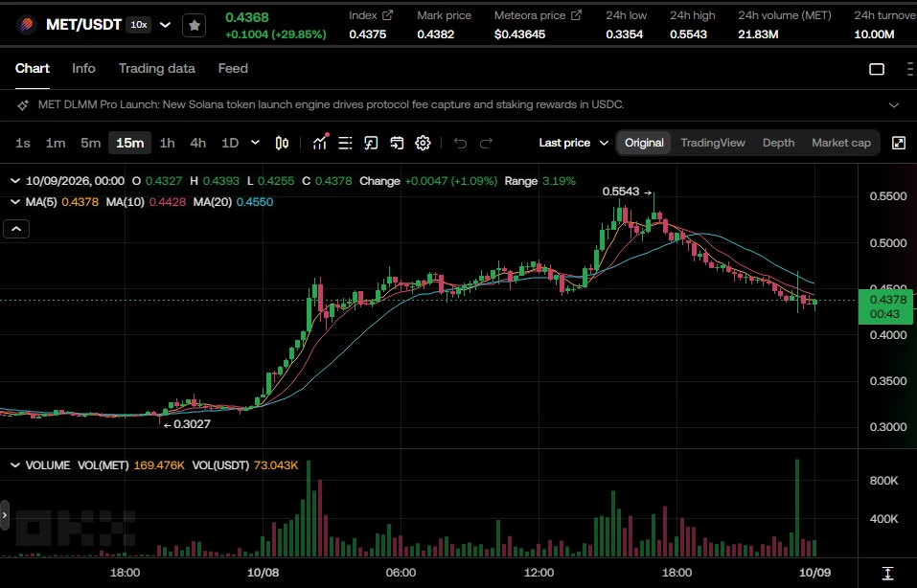Collapse the OHLC data legend row
The height and width of the screenshot is (588, 917).
coord(15,181)
